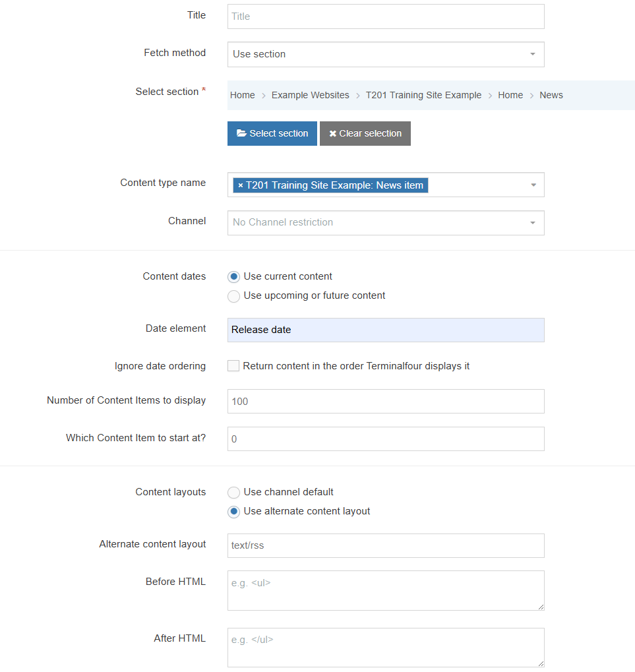Image resolution: width=635 pixels, height=672 pixels.
Task: Open the Channel restriction dropdown
Action: click(532, 223)
